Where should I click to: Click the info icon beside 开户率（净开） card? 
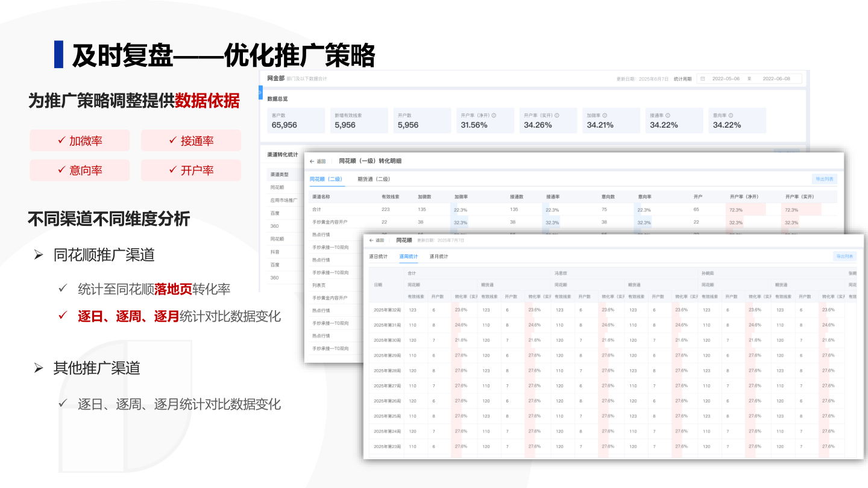494,115
